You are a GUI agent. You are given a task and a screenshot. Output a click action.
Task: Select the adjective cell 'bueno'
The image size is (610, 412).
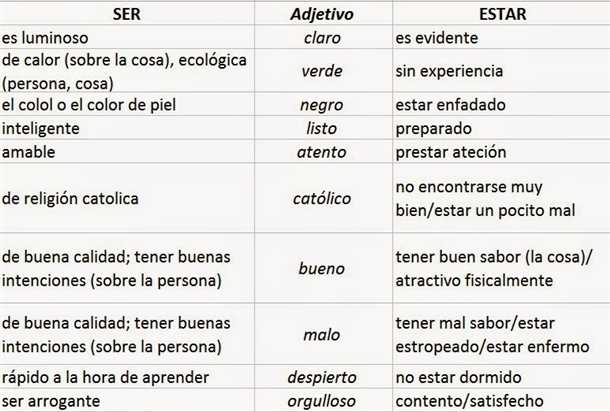[323, 268]
